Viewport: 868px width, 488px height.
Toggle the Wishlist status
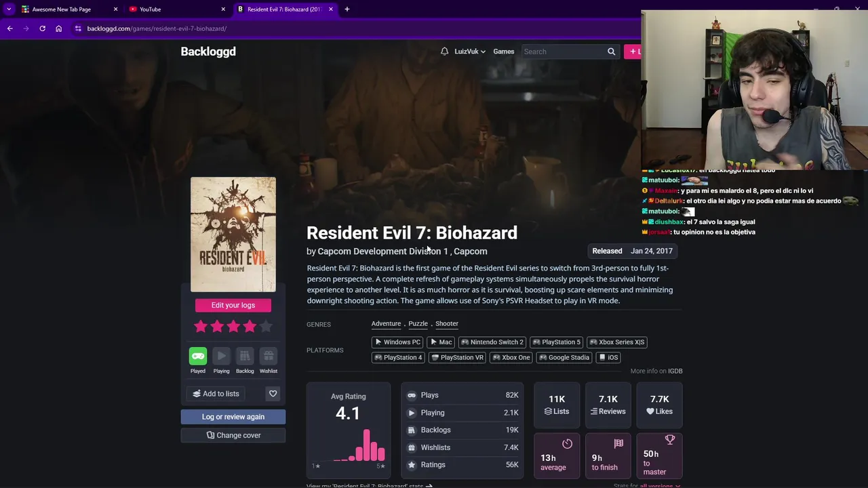[x=269, y=361]
